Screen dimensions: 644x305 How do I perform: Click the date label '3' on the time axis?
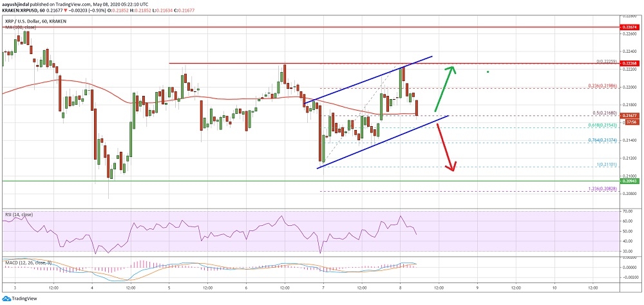click(x=15, y=288)
